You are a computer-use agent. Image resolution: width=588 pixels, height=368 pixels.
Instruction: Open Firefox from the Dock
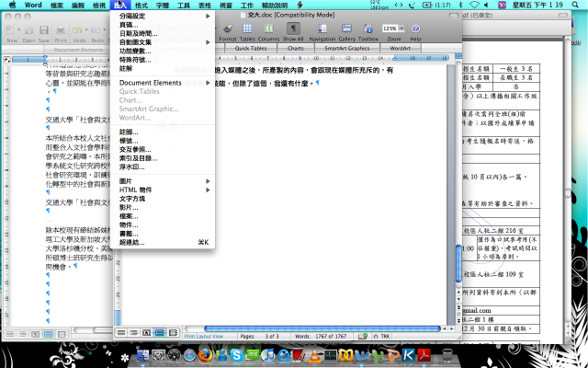205,355
